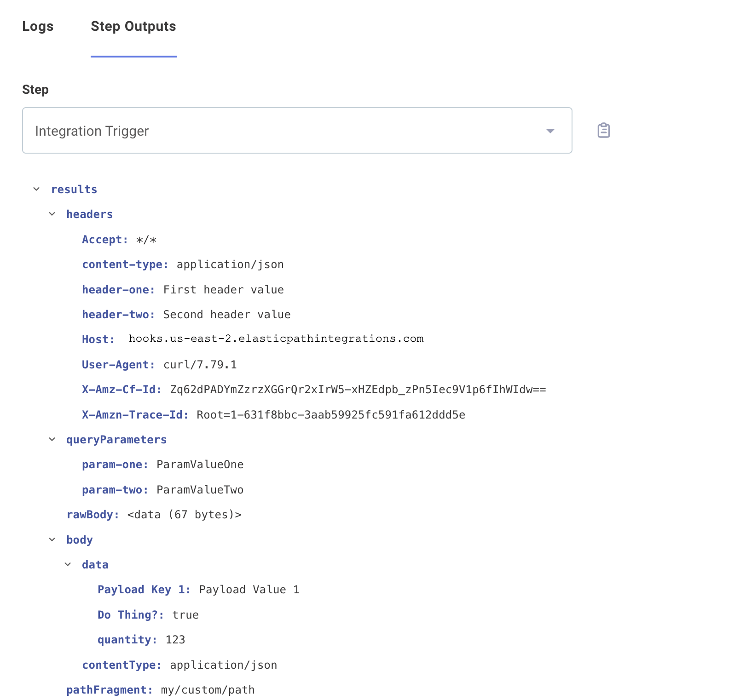Collapse the headers node chevron
The image size is (740, 700).
click(x=52, y=214)
